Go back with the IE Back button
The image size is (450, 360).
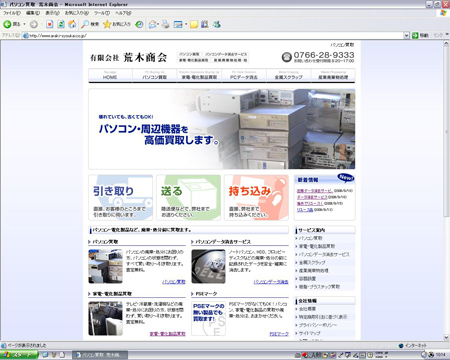point(12,24)
